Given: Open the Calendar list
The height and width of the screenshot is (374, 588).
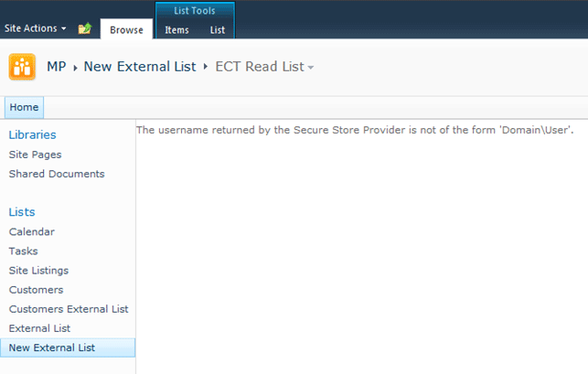Looking at the screenshot, I should click(32, 232).
